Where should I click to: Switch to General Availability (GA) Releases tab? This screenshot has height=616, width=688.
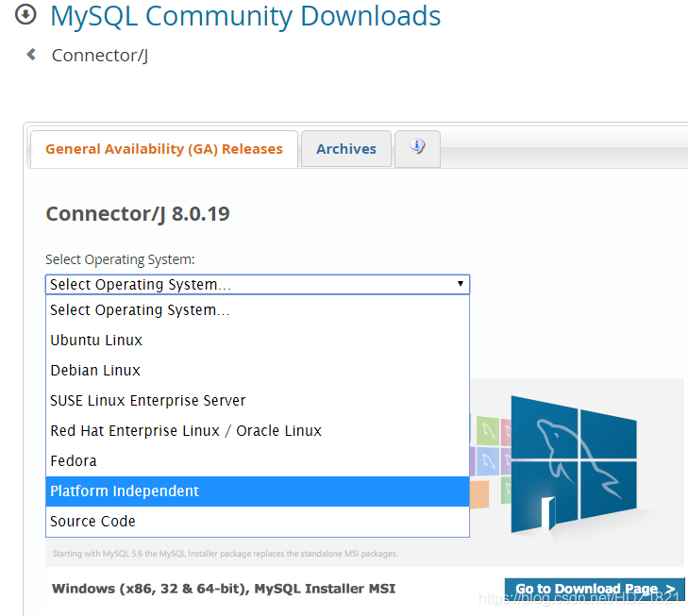click(164, 149)
